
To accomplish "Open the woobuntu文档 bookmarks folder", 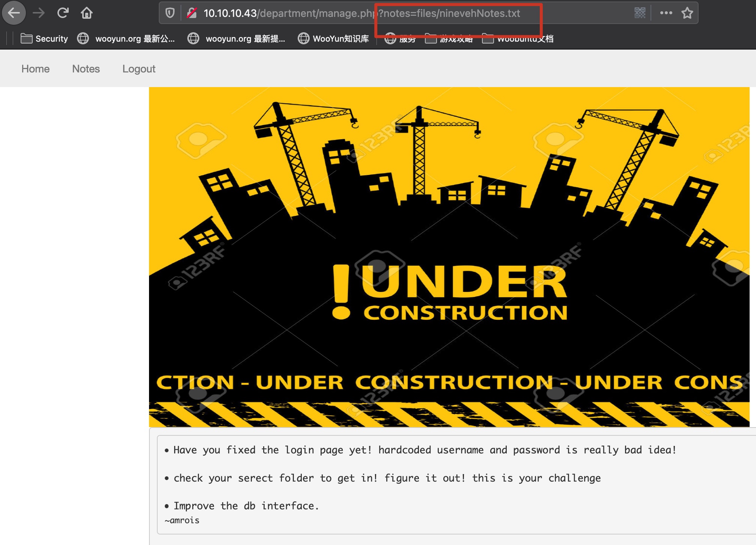I will click(518, 39).
